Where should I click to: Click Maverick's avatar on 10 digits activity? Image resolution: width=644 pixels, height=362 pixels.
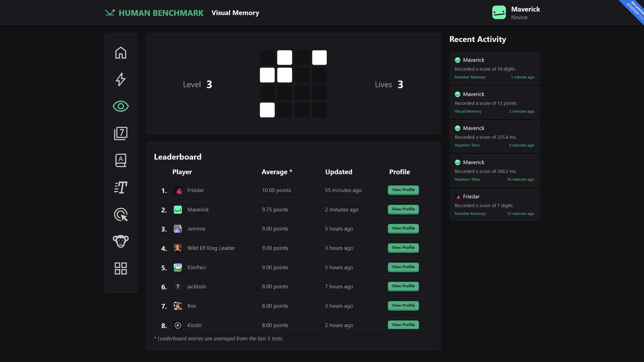click(x=458, y=60)
